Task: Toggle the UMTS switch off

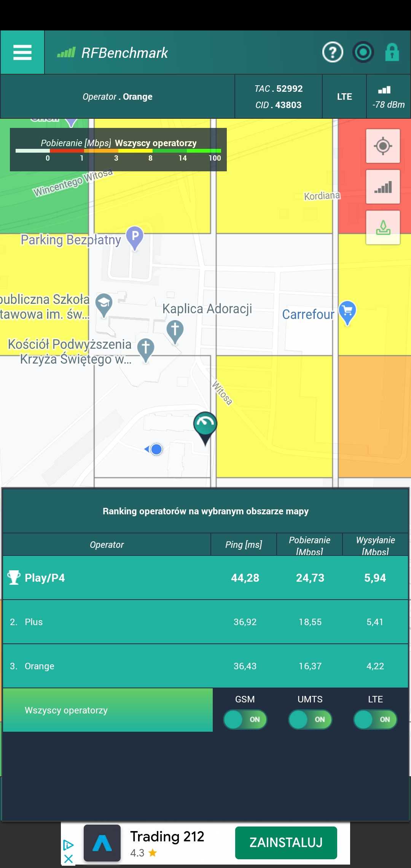Action: pos(310,719)
